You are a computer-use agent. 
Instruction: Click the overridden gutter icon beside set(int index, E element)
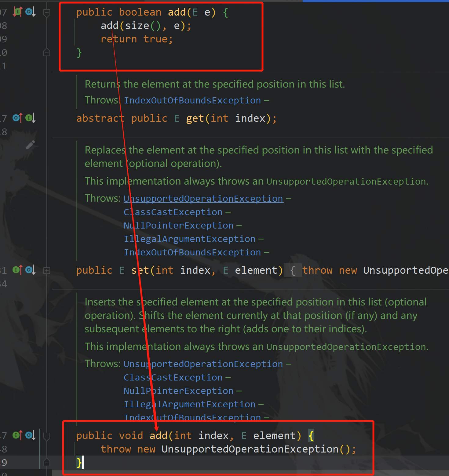(30, 270)
